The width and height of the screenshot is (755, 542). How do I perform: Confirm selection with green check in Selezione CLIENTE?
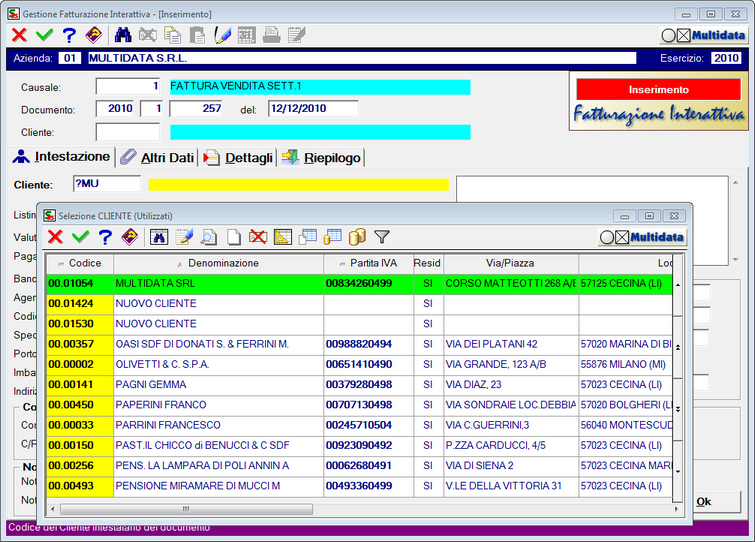[80, 237]
